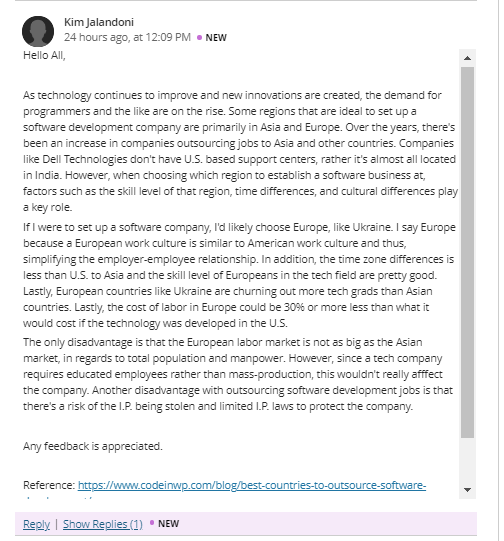
Task: Click the Any feedback is appreciated line
Action: coord(93,446)
